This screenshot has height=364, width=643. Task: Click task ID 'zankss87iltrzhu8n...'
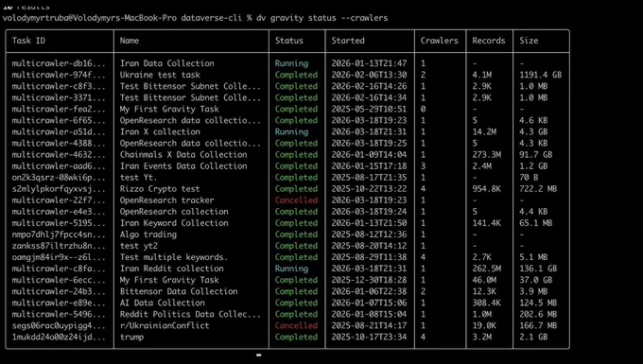(59, 246)
